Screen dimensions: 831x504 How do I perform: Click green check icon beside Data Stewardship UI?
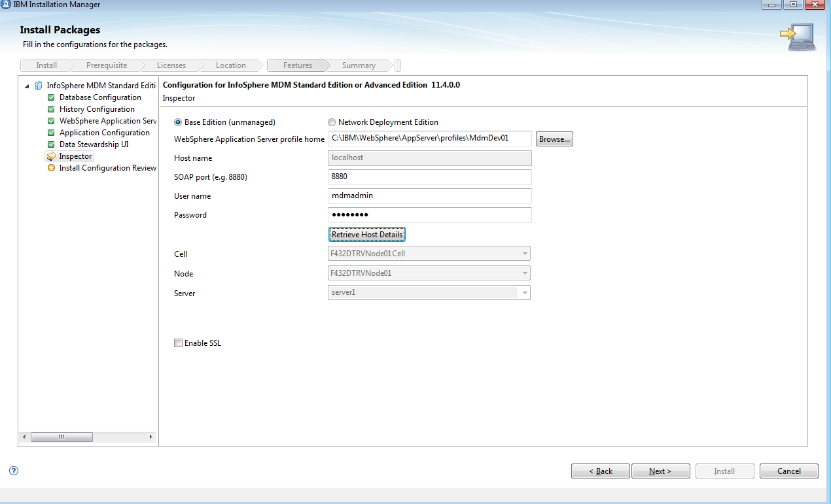(51, 144)
